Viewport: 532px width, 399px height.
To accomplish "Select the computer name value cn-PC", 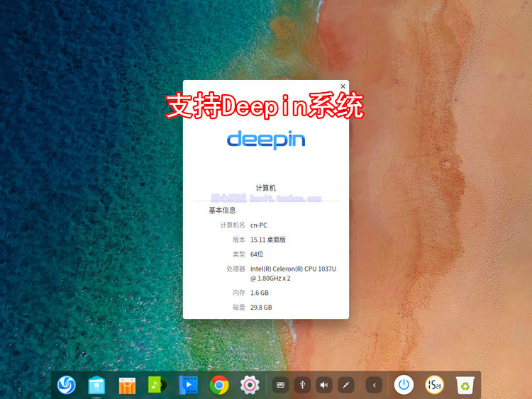I will coord(258,225).
